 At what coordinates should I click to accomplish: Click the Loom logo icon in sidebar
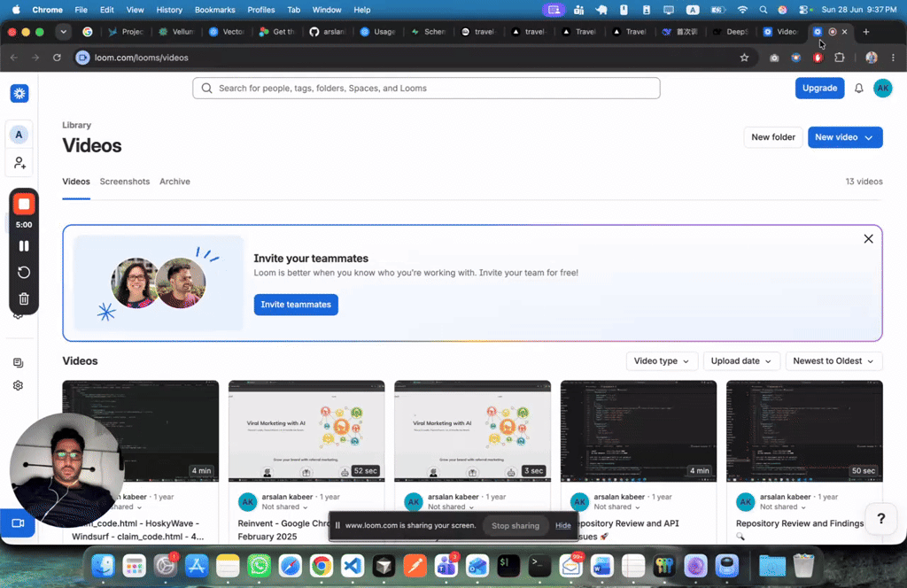(19, 94)
